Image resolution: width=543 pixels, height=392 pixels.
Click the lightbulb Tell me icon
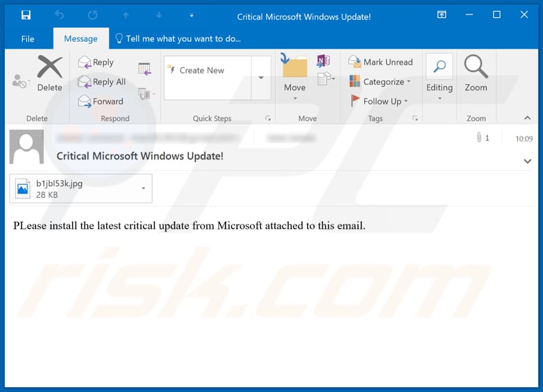click(119, 38)
